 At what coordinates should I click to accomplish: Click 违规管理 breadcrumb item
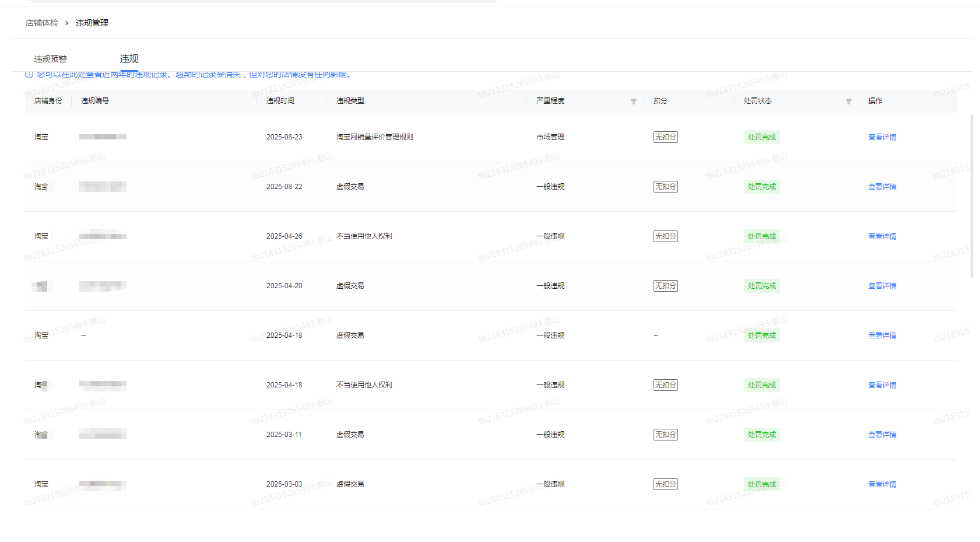point(92,23)
